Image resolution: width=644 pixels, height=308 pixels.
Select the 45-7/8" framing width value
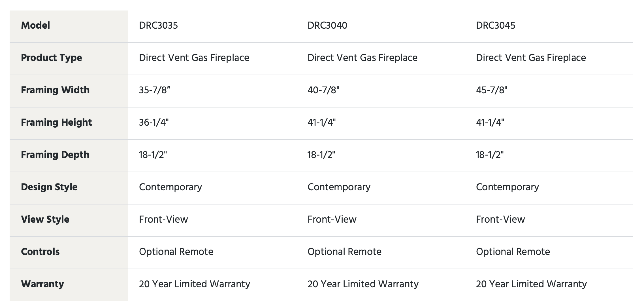pos(492,90)
